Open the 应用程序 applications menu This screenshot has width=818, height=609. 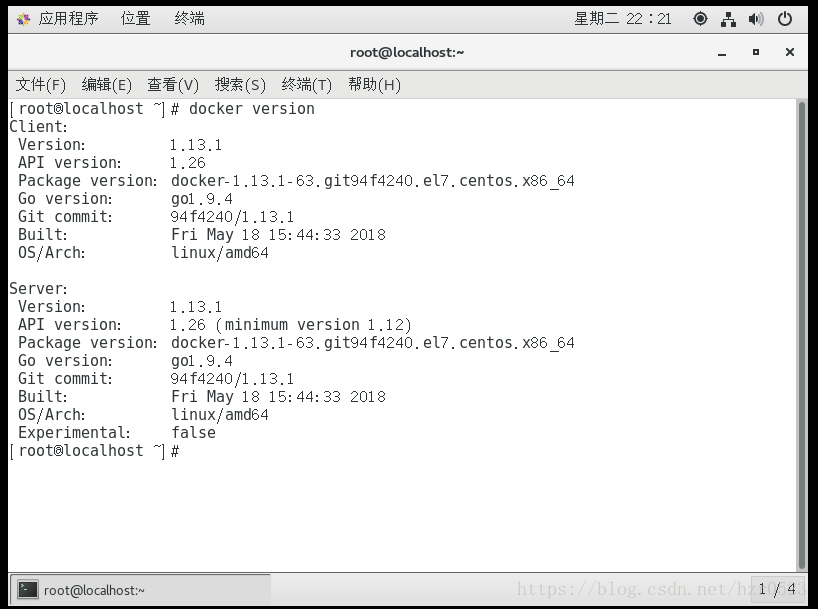[68, 19]
